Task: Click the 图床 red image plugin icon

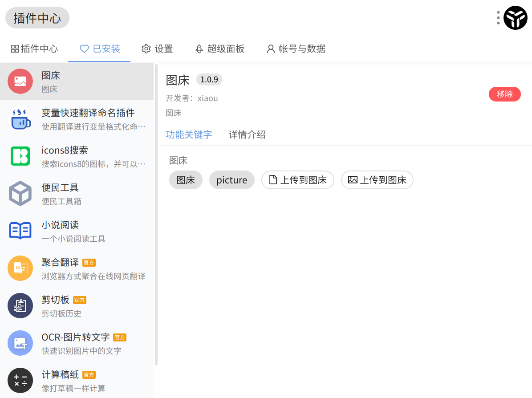Action: 20,81
